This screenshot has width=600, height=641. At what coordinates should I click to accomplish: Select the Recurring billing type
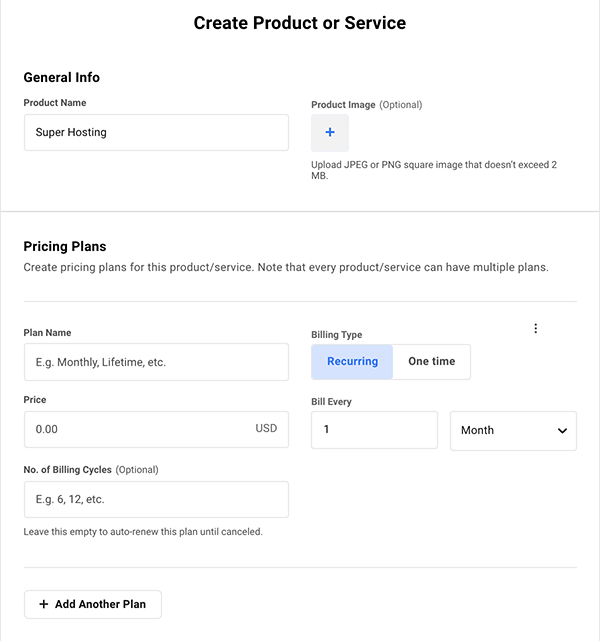tap(352, 362)
